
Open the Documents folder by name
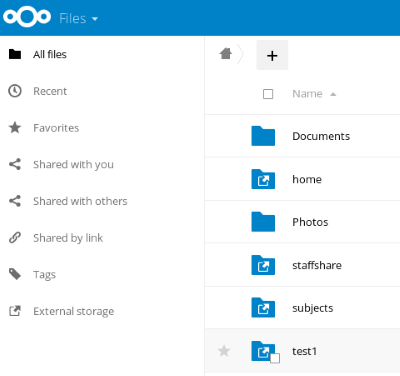pyautogui.click(x=321, y=136)
